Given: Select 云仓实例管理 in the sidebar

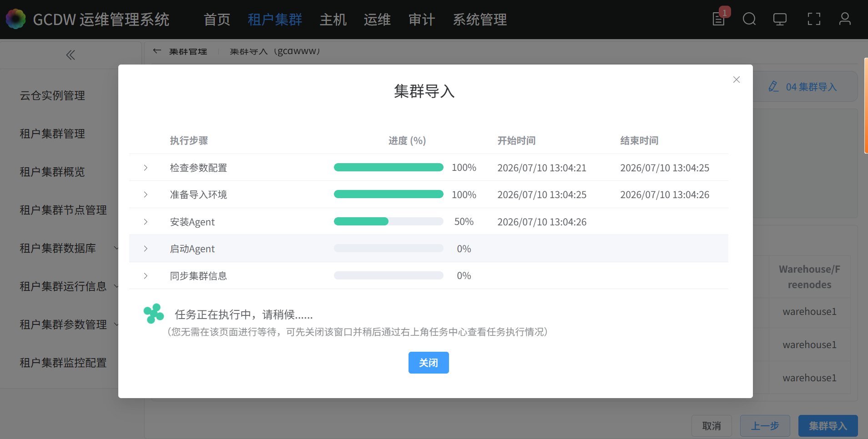Looking at the screenshot, I should click(x=52, y=95).
